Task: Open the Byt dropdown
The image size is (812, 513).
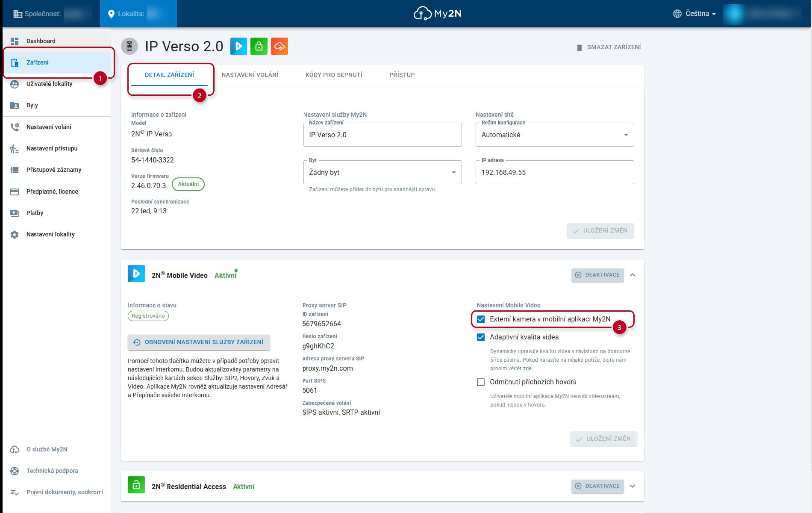Action: [x=382, y=172]
